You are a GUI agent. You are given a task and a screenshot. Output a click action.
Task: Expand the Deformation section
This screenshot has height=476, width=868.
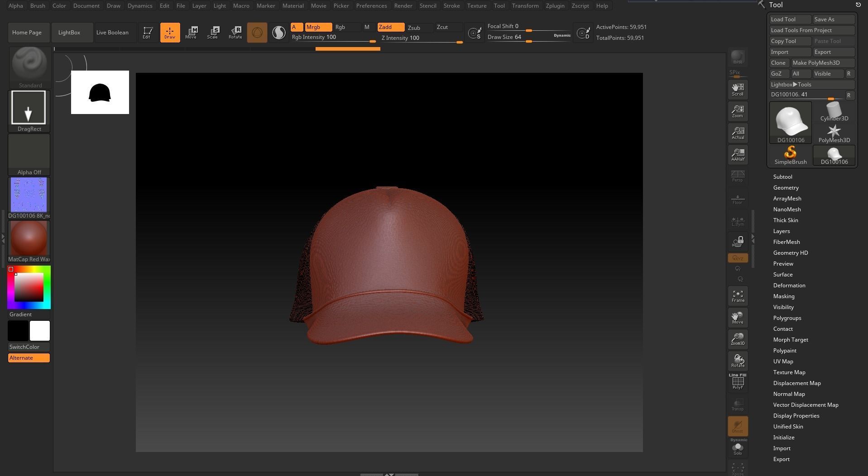coord(789,286)
